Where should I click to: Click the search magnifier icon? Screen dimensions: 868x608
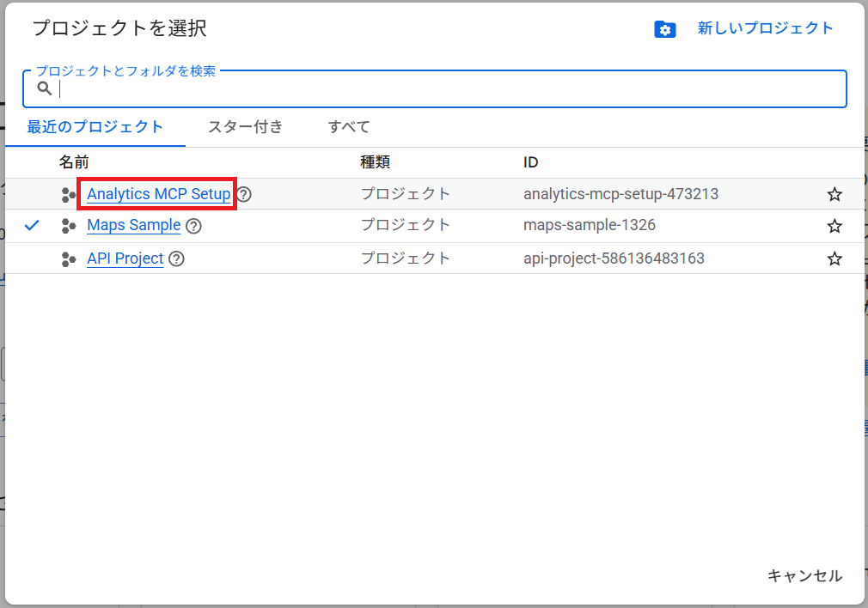[x=45, y=88]
